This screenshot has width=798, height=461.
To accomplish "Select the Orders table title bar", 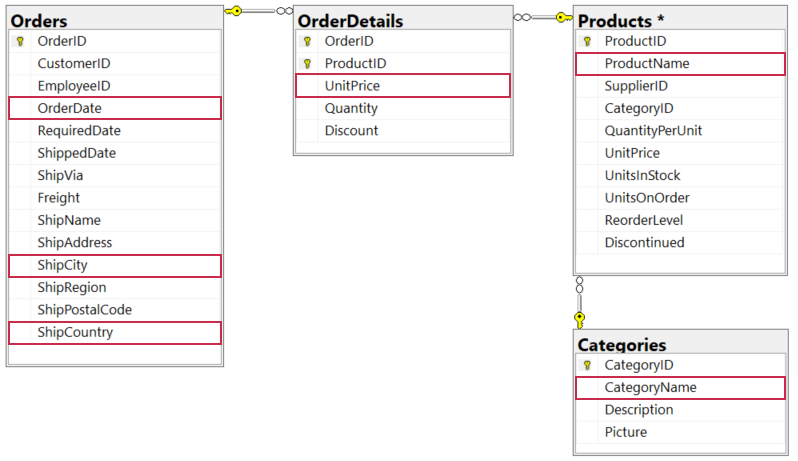I will click(115, 20).
